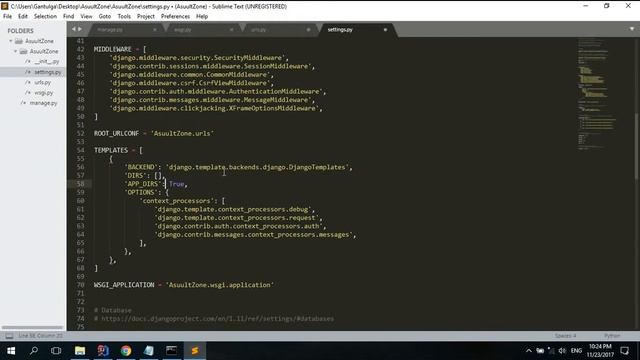The height and width of the screenshot is (360, 640).
Task: Open the View menu
Action: tap(86, 16)
